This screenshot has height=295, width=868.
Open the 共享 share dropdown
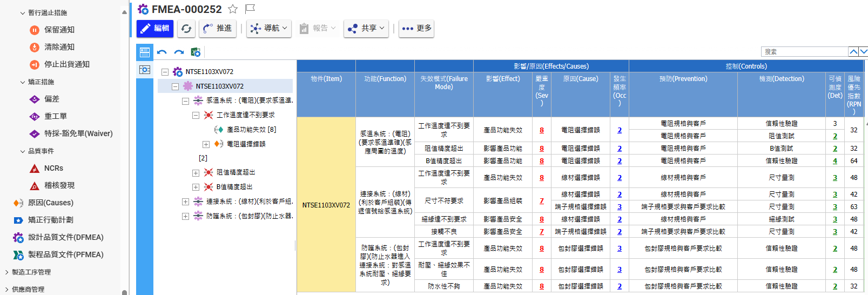[x=366, y=28]
